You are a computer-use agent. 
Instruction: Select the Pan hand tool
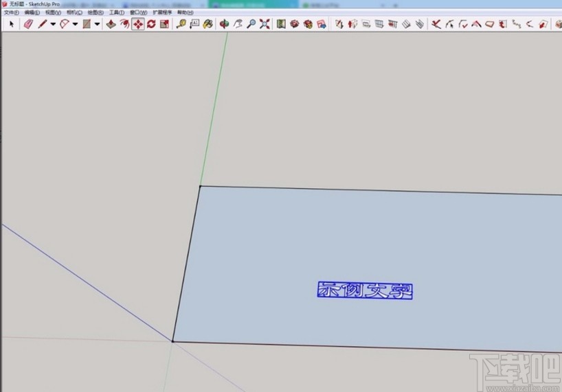[238, 24]
